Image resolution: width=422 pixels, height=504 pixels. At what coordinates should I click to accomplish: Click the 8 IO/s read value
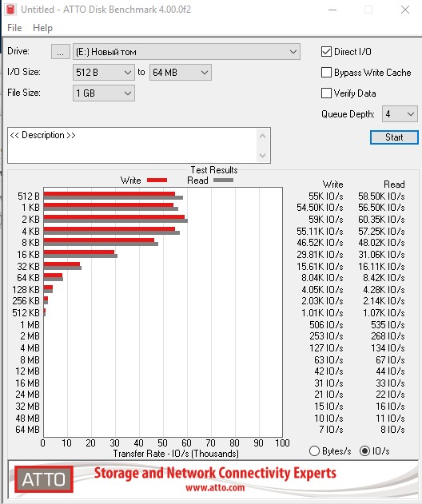[x=392, y=430]
